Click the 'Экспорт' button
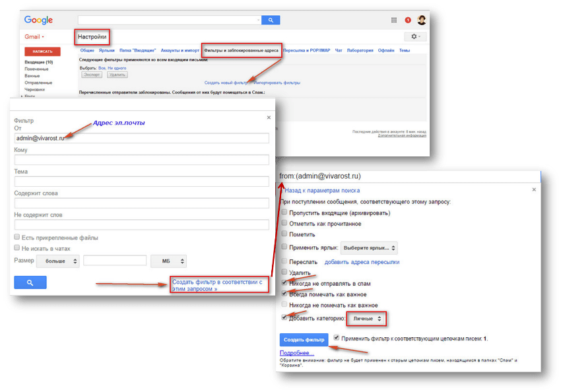Viewport: 561px width, 392px height. point(92,75)
